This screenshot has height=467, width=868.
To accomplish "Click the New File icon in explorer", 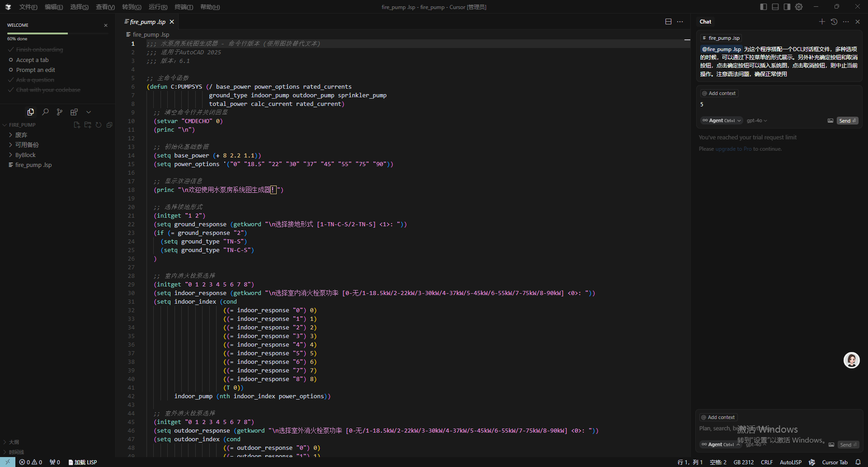I will pos(77,125).
